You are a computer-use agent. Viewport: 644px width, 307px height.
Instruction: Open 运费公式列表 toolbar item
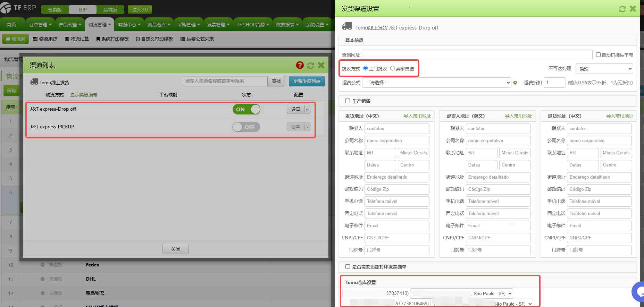[197, 39]
